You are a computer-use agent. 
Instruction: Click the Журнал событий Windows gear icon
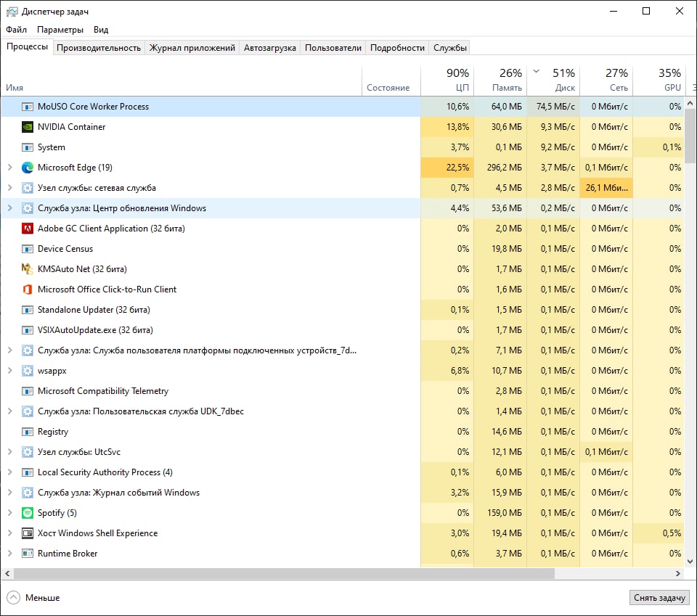pos(28,493)
